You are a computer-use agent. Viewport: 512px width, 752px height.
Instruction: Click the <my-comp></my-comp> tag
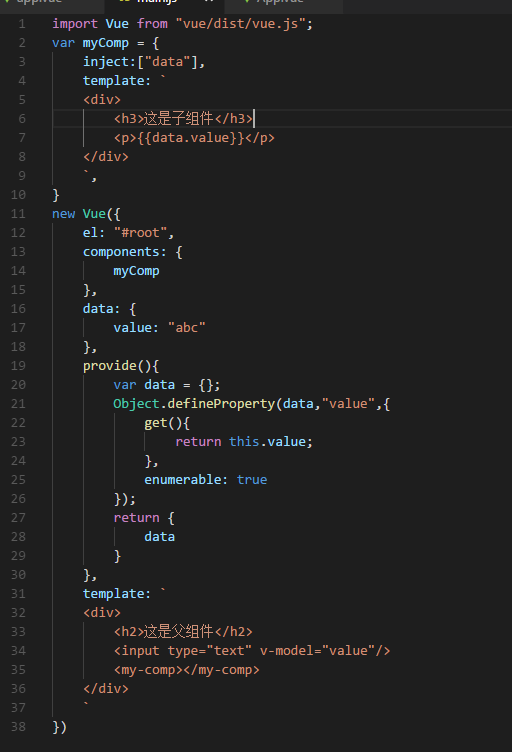[186, 670]
